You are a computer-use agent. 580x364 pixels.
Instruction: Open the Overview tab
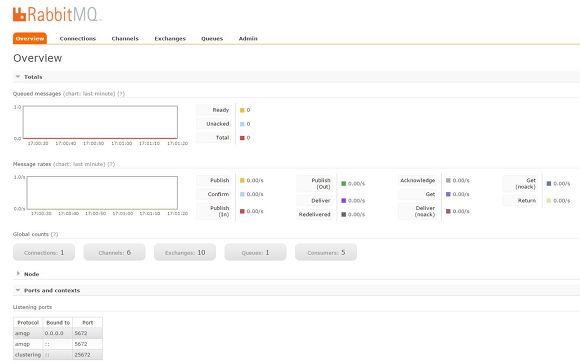(x=30, y=38)
